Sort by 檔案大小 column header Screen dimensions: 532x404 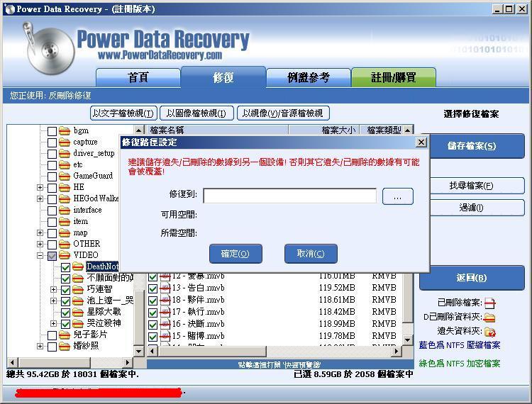324,130
